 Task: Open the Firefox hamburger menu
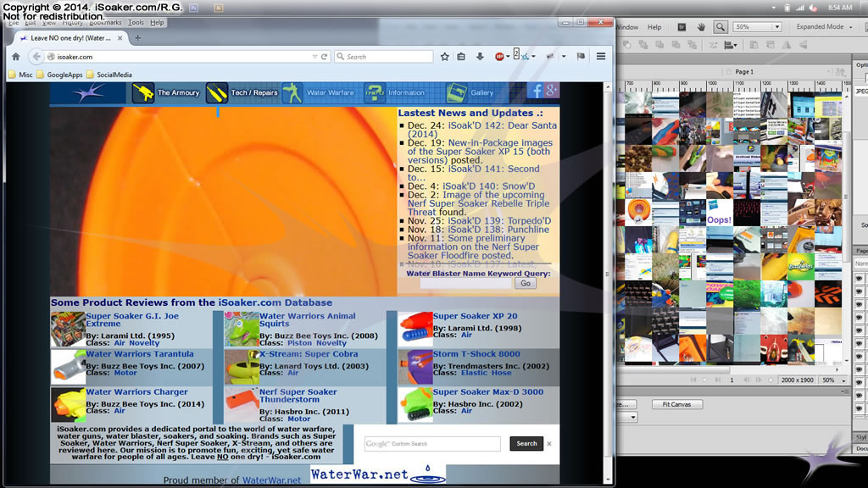click(601, 57)
